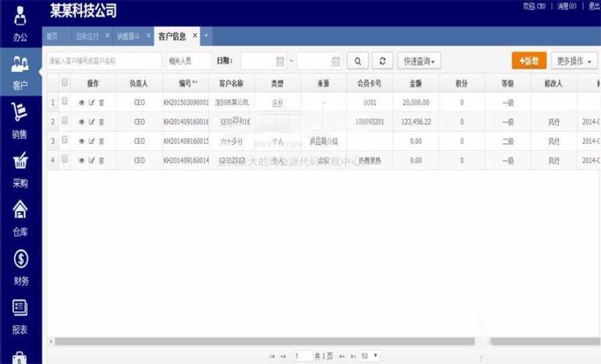Click the 金额 column header
601x364 pixels.
415,83
